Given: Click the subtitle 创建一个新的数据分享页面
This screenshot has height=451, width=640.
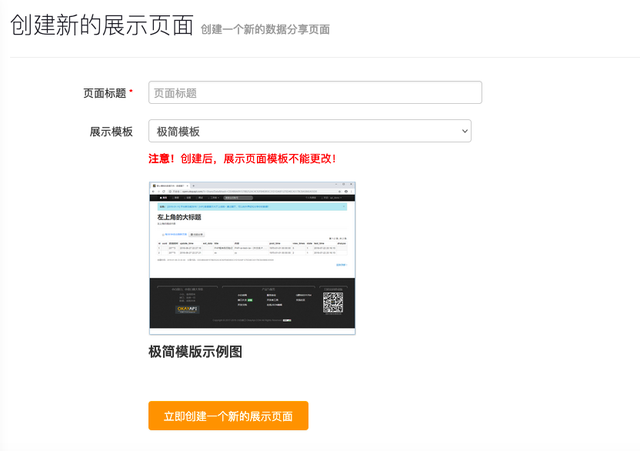Looking at the screenshot, I should coord(265,29).
